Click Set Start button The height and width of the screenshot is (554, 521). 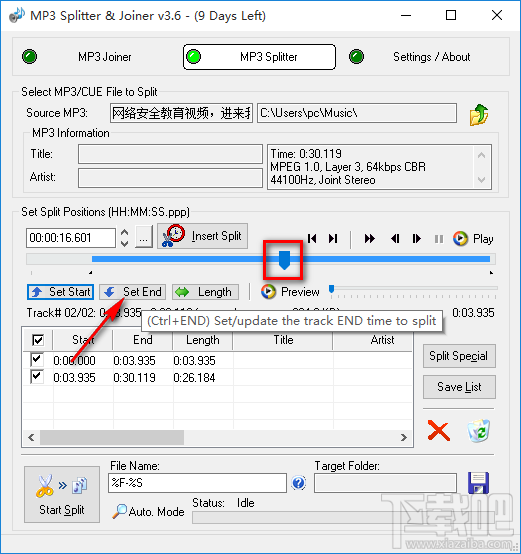click(60, 292)
